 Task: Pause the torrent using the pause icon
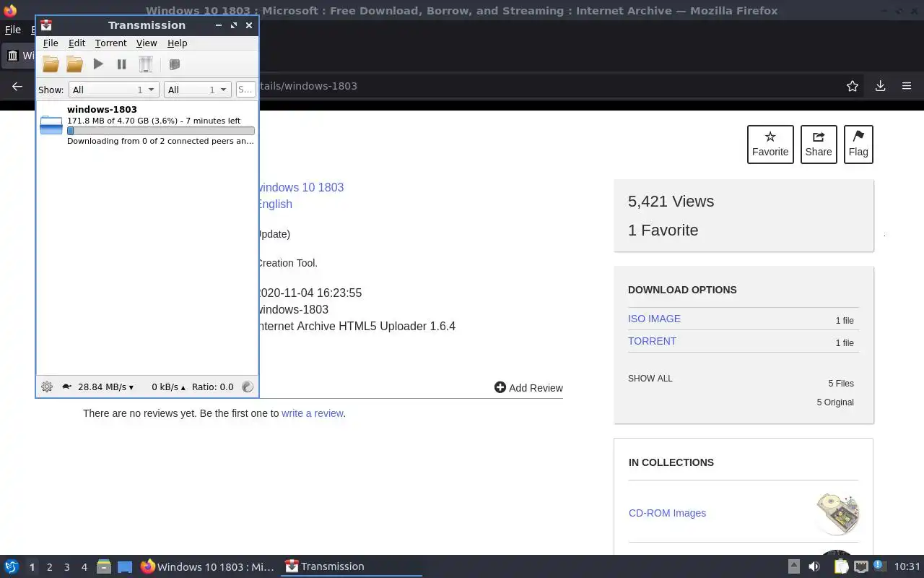(121, 64)
